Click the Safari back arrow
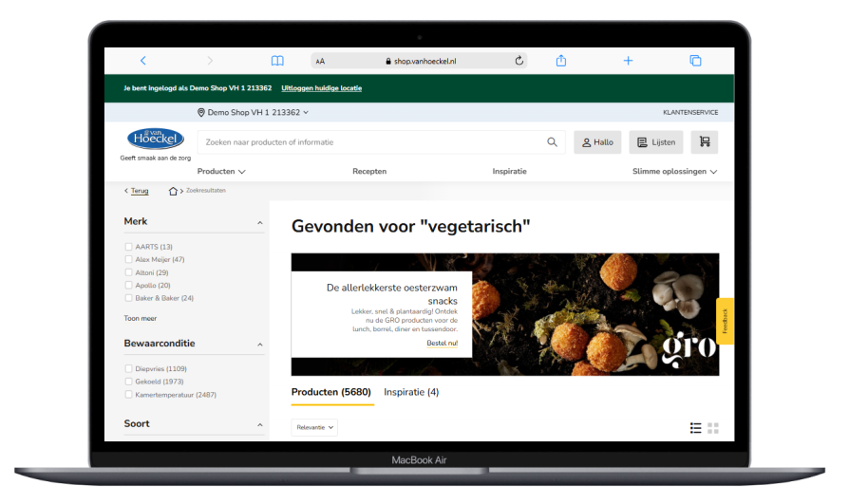 pos(143,61)
